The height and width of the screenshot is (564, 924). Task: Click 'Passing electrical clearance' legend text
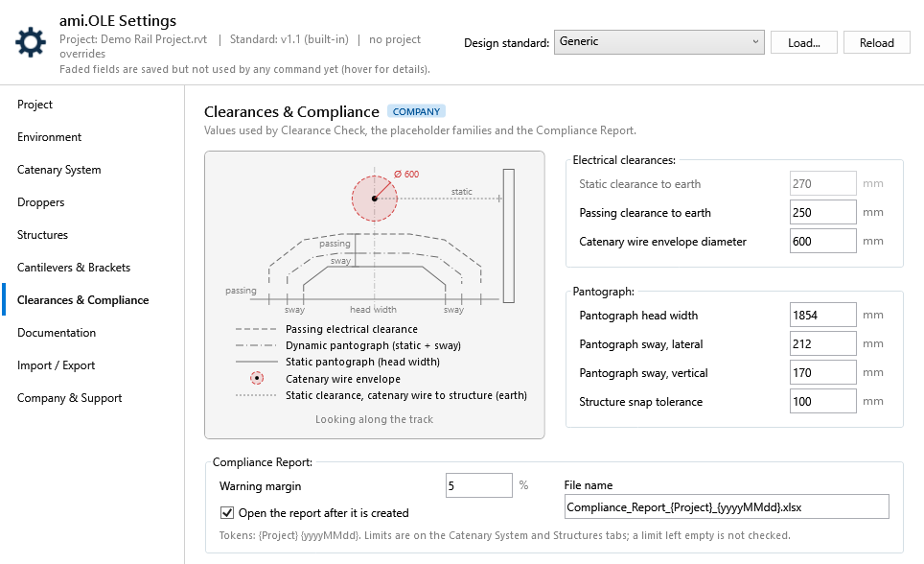(x=352, y=329)
